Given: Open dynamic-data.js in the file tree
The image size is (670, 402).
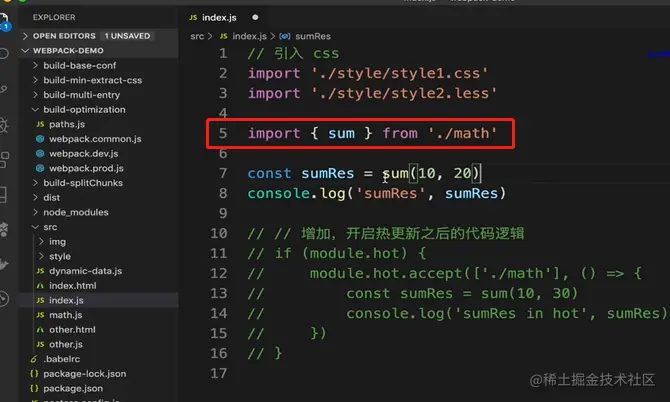Looking at the screenshot, I should [85, 271].
